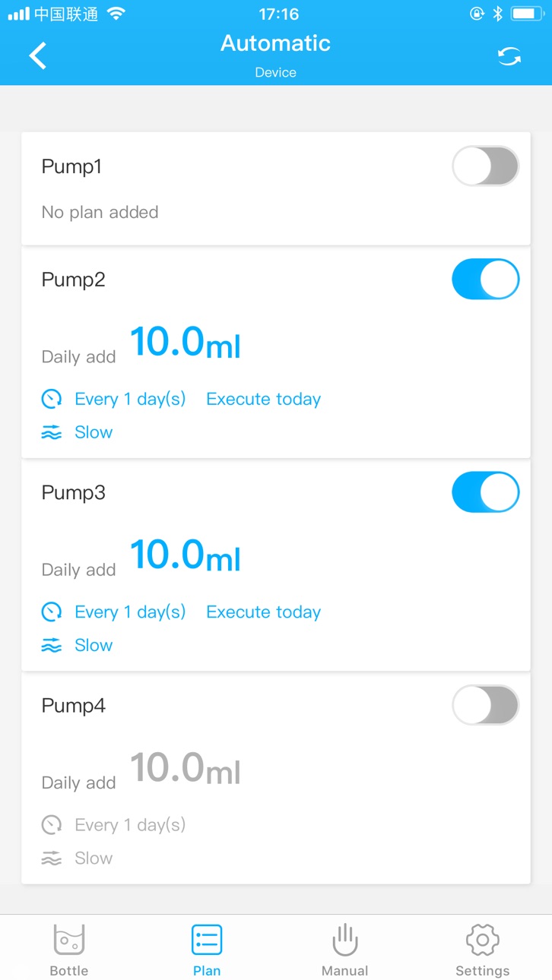Tap Pump2 'Execute today' text

263,399
